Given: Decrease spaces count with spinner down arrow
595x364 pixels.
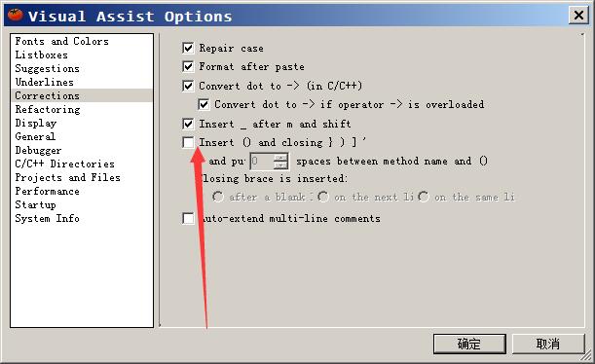Looking at the screenshot, I should click(280, 165).
